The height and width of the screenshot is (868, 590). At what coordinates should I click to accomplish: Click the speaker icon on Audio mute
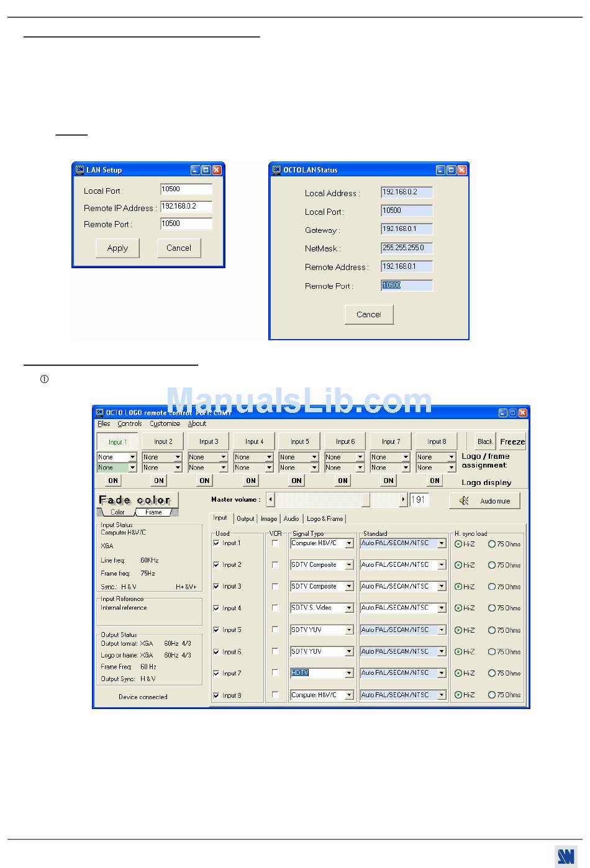pos(464,500)
